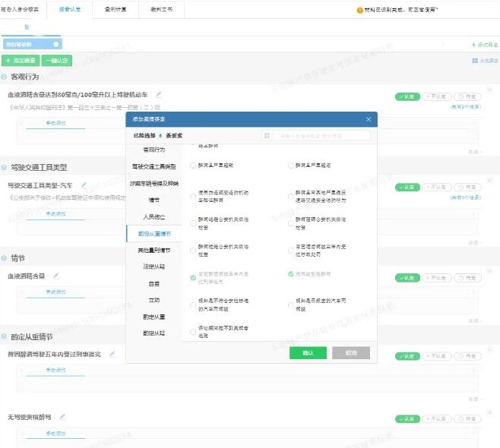Click the edit pencil beside 血液酒精含量达到80毫克 item
The width and height of the screenshot is (500, 448).
point(159,95)
